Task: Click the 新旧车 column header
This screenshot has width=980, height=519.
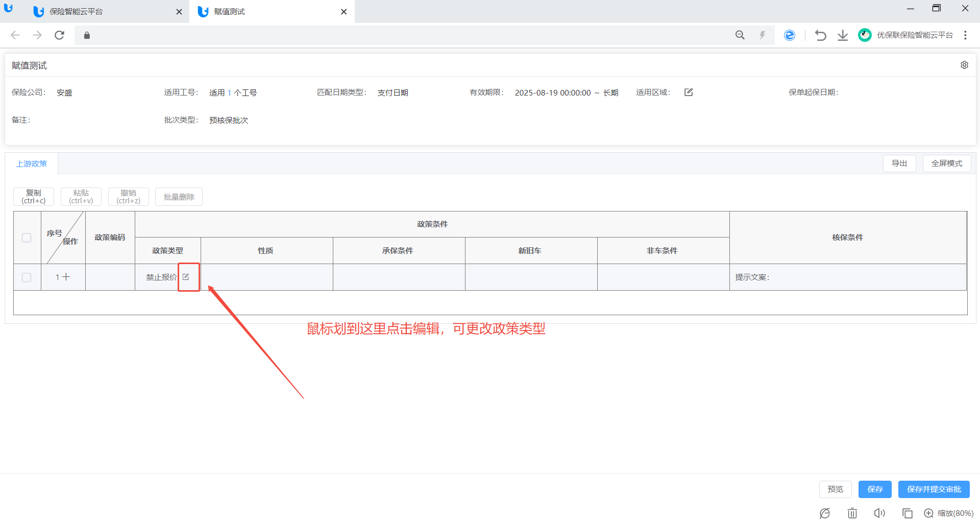Action: click(531, 251)
